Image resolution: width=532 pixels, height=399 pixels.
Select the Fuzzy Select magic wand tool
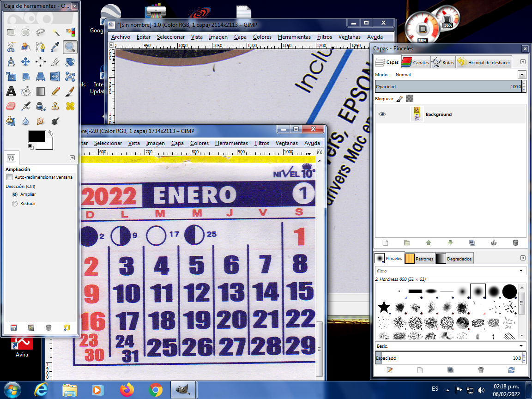coord(55,32)
